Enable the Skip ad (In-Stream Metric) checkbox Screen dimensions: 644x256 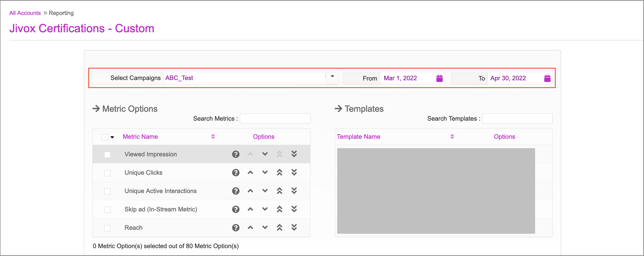[107, 210]
